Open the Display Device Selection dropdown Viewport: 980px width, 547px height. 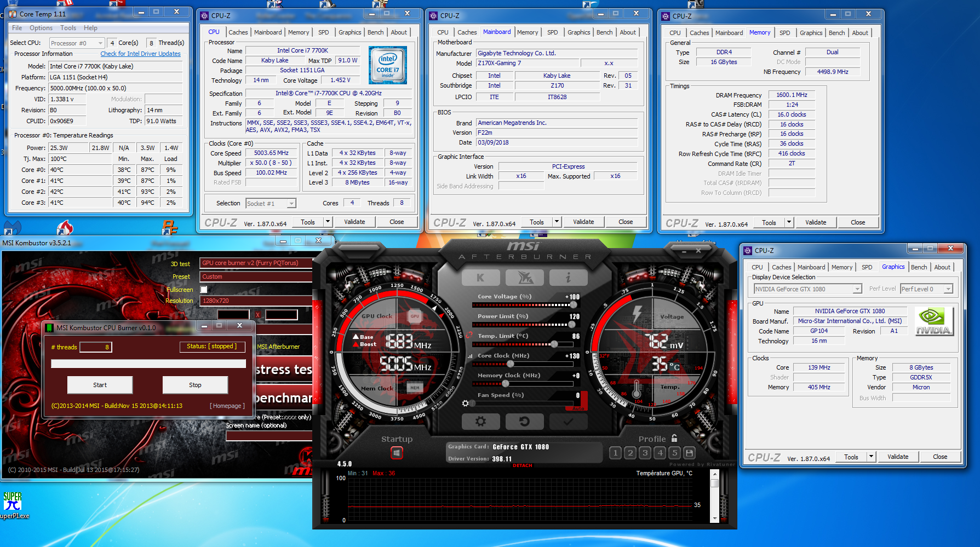pyautogui.click(x=808, y=289)
